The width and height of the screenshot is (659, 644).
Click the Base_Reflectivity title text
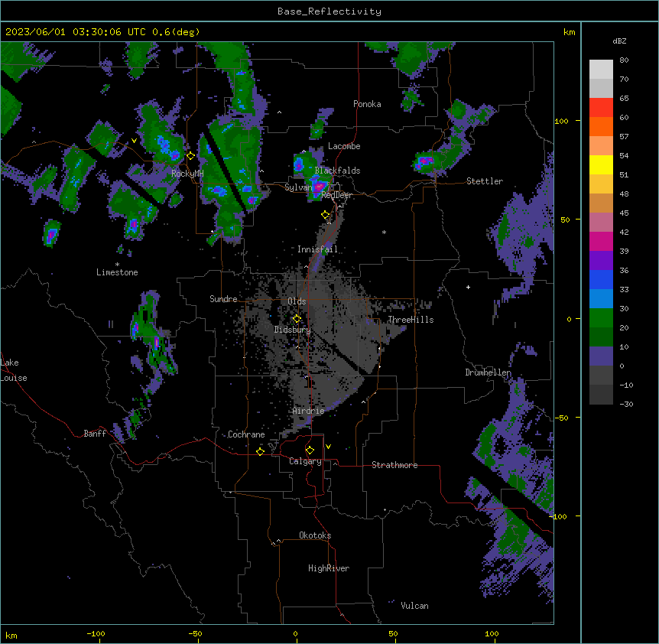click(x=329, y=11)
